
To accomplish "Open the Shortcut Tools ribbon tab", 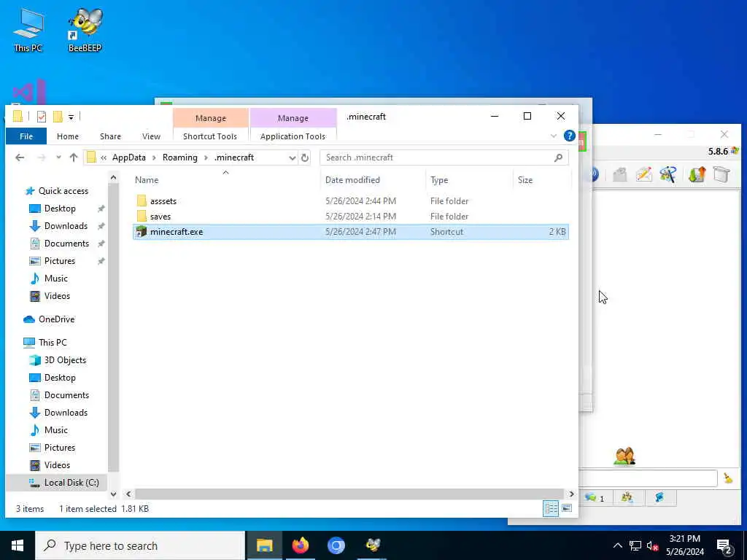I will [x=210, y=136].
